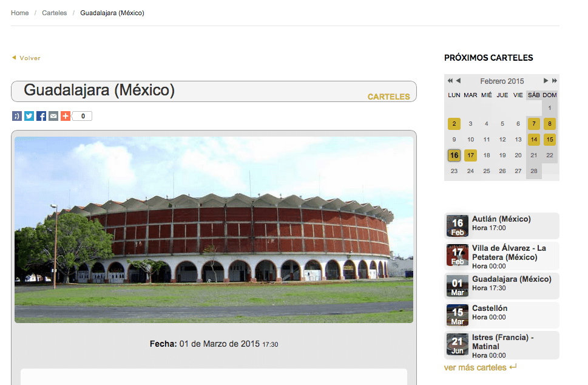Open Carteles breadcrumb link
Viewport: 588px width, 385px height.
(x=55, y=13)
